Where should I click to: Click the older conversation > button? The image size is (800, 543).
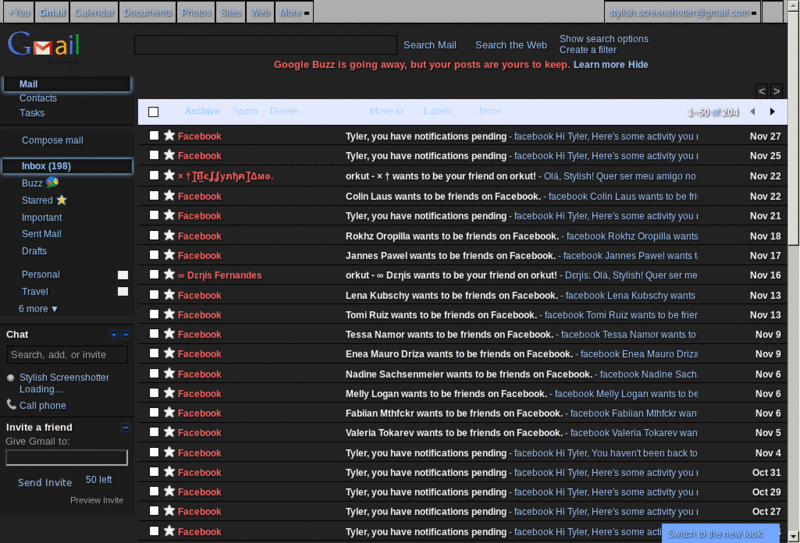(776, 91)
